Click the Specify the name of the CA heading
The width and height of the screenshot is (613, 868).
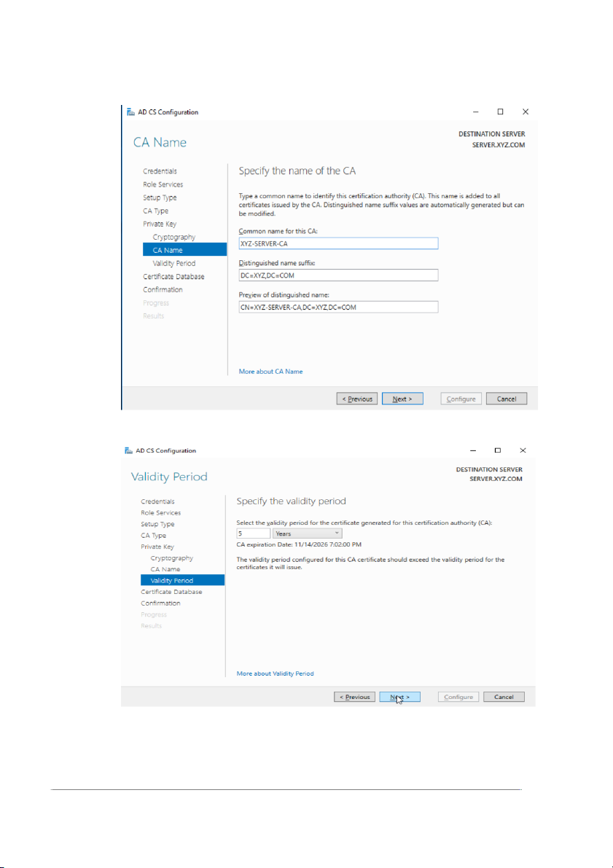(x=297, y=171)
